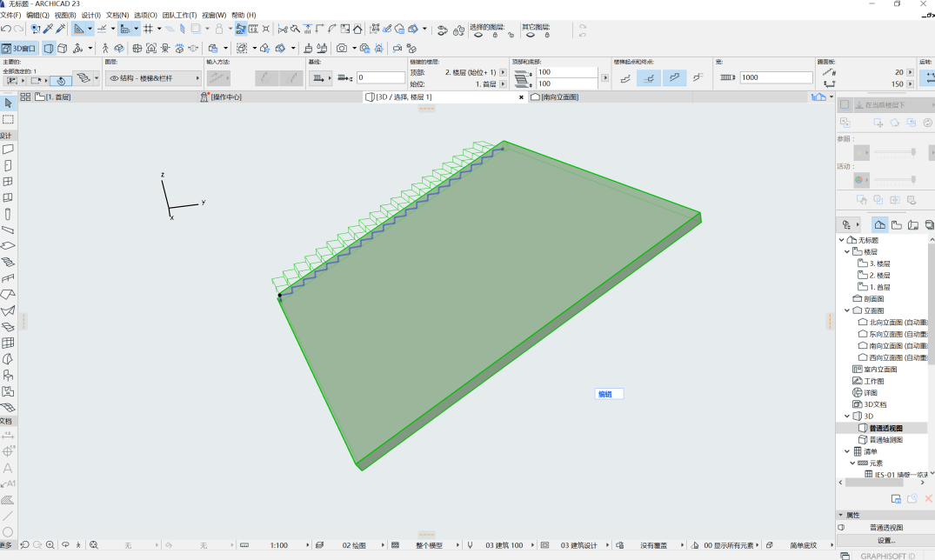Open the layer dropdown 结构 - 楼梯&栏杆
This screenshot has height=560, width=935.
coord(154,78)
